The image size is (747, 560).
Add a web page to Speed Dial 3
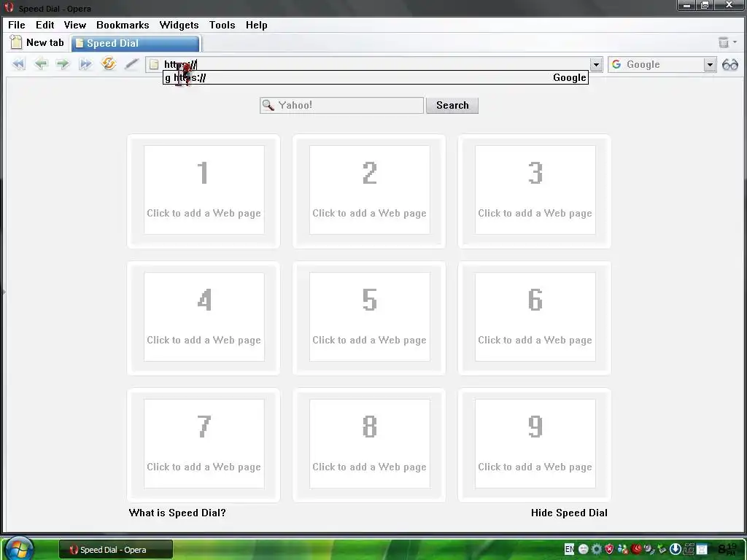click(x=535, y=190)
